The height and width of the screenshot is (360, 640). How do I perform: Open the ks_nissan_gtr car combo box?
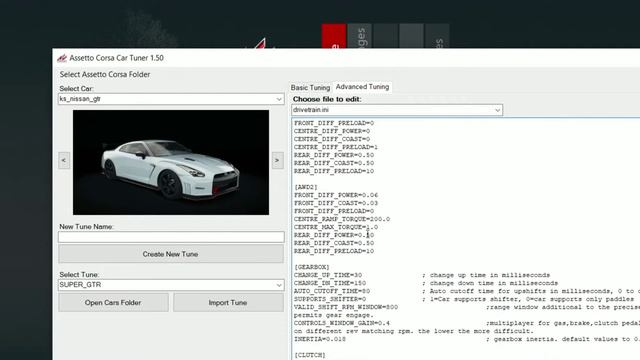[171, 99]
